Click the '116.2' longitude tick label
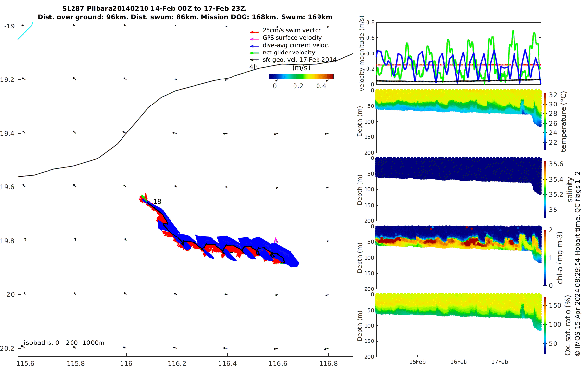Screen dimensions: 588x368 tap(177, 364)
